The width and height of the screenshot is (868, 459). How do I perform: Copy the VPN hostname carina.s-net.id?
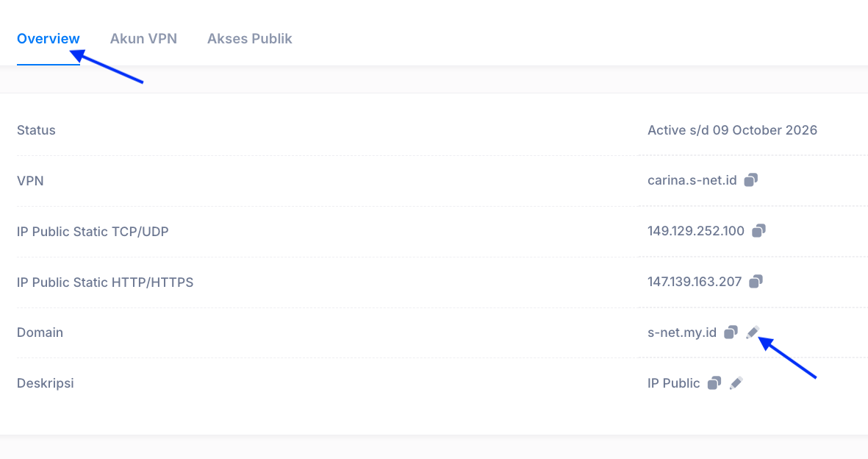750,180
